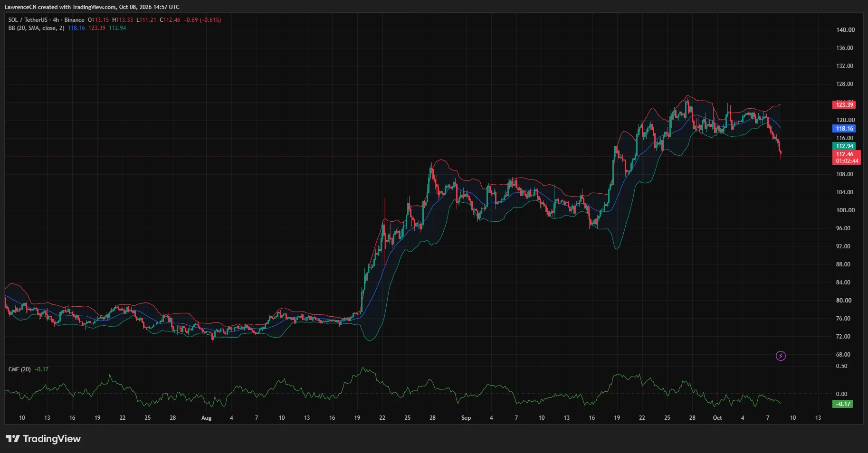The height and width of the screenshot is (453, 868).
Task: Click the 140.00 price axis label
Action: [x=845, y=30]
